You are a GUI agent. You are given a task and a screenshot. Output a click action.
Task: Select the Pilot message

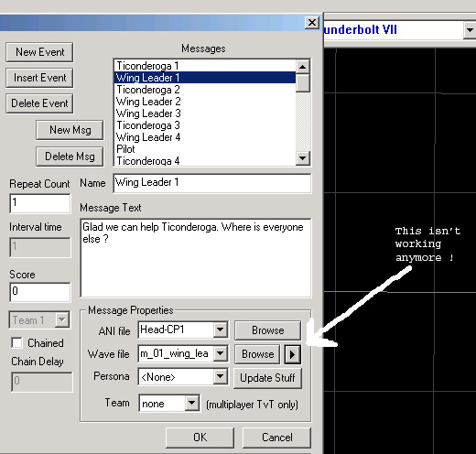point(205,149)
